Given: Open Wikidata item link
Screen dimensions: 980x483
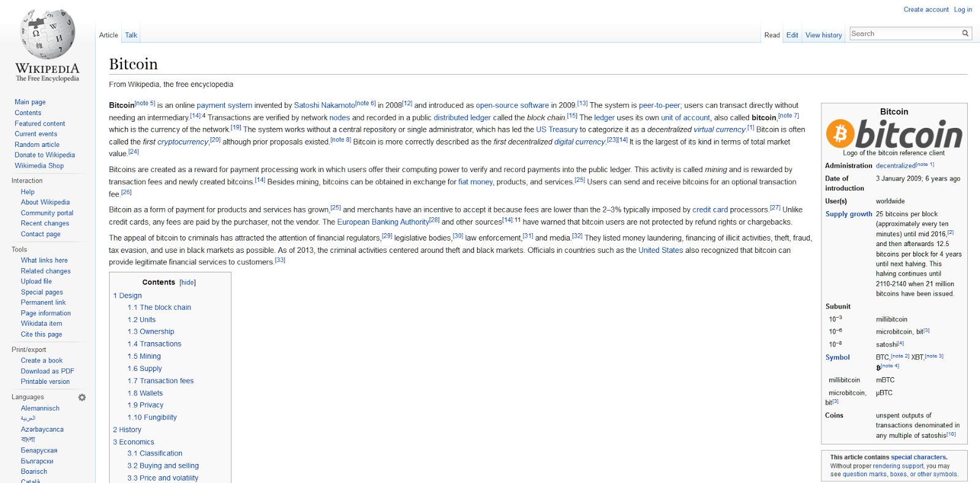Looking at the screenshot, I should pyautogui.click(x=41, y=324).
